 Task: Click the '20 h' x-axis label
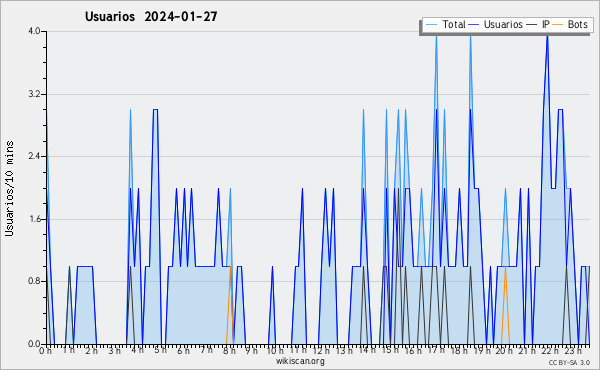[505, 351]
